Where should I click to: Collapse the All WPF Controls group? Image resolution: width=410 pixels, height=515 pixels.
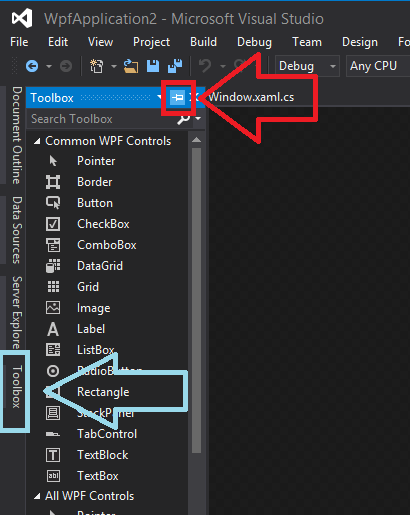(x=37, y=496)
